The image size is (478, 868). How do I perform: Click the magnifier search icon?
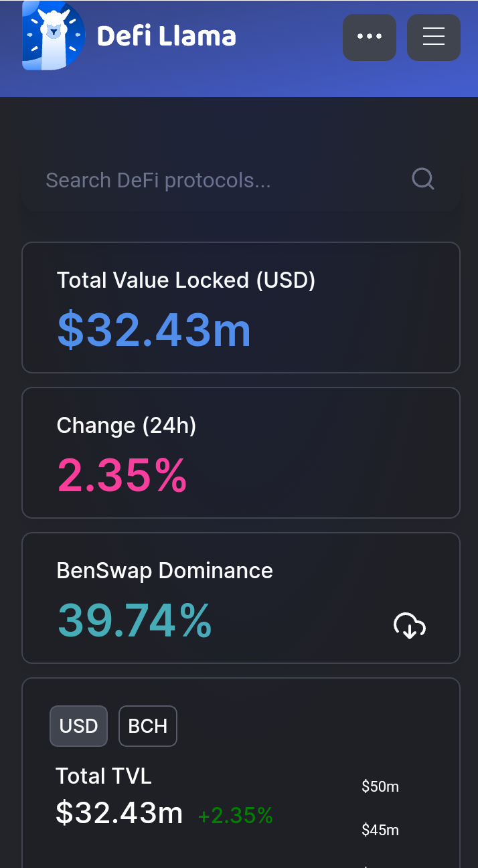tap(423, 179)
